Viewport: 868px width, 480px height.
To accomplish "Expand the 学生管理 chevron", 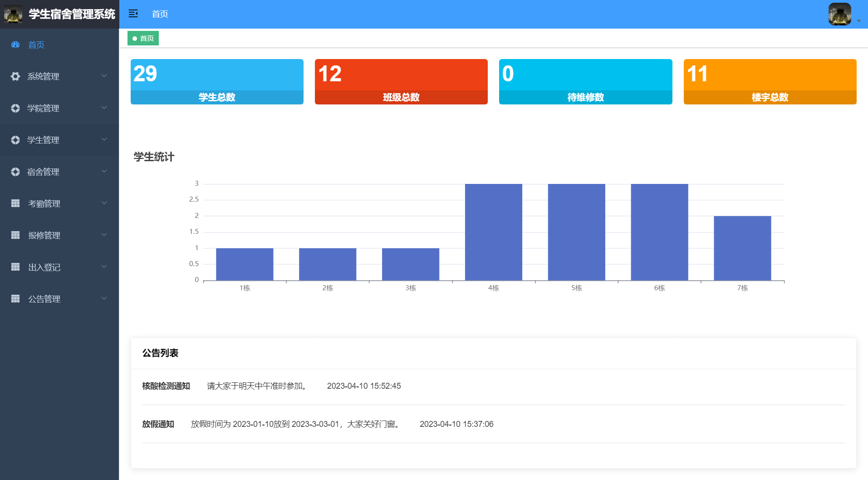I will [104, 139].
